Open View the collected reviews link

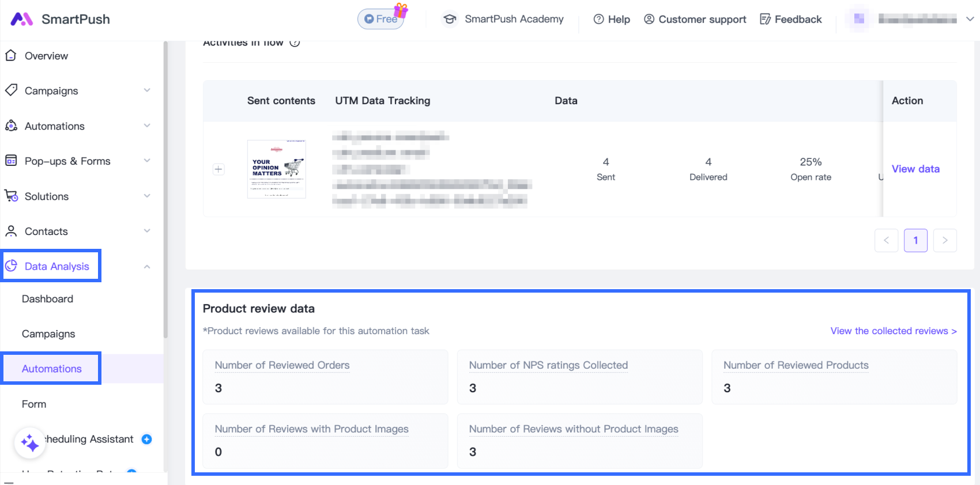pos(893,331)
